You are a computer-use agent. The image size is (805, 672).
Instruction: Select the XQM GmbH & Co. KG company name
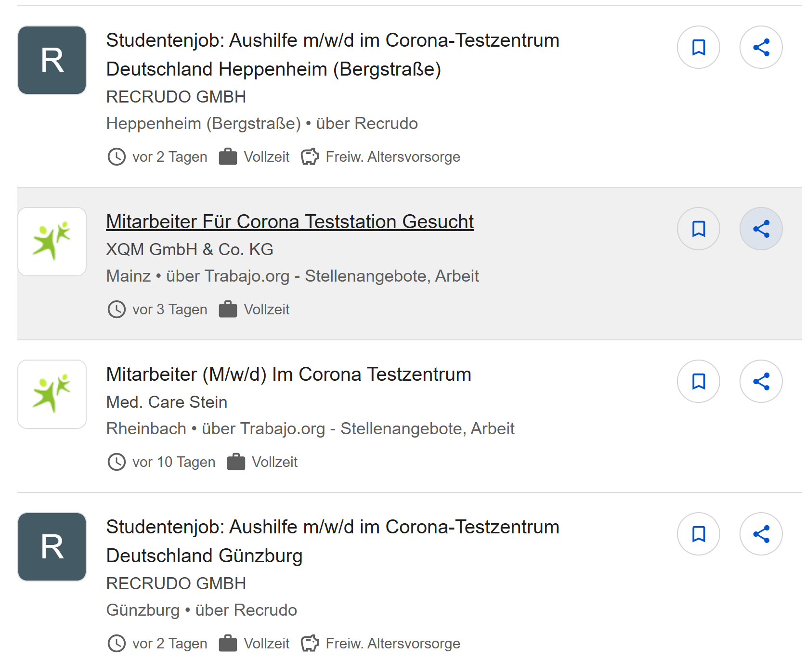tap(189, 249)
